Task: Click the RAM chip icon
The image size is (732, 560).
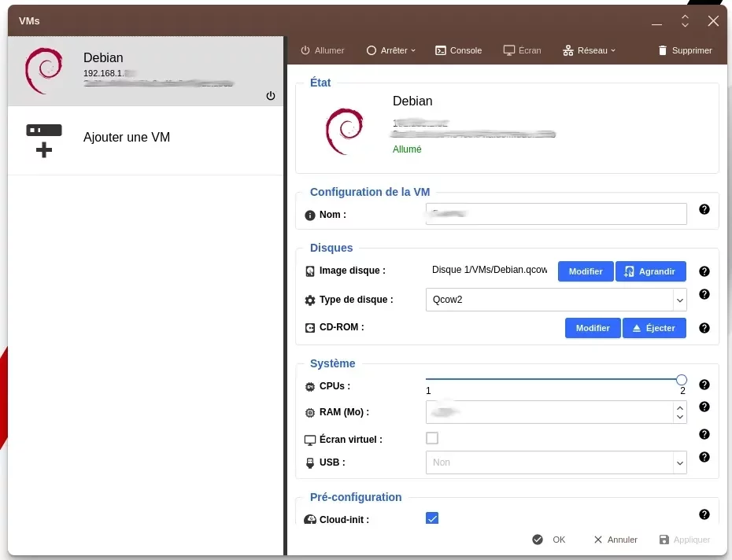Action: [310, 413]
